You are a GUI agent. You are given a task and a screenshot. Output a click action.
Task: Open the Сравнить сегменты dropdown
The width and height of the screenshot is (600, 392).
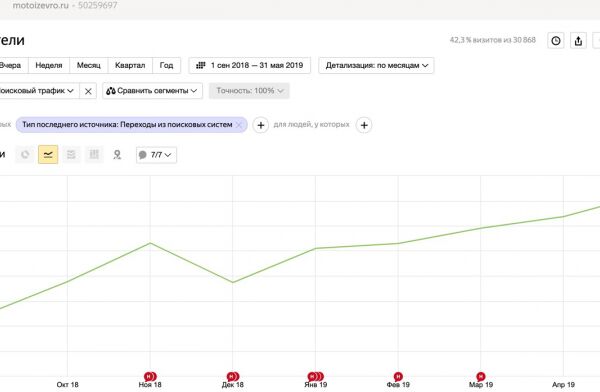click(x=152, y=91)
